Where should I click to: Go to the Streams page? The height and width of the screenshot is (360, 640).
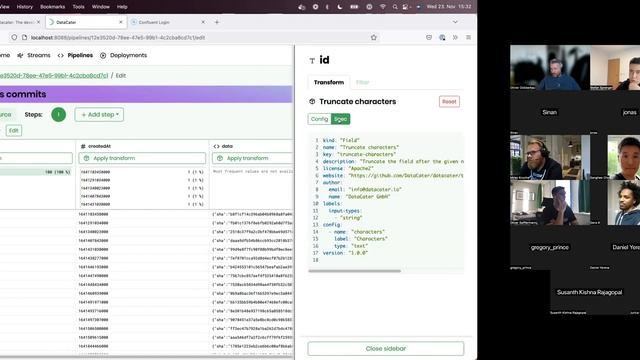click(39, 55)
